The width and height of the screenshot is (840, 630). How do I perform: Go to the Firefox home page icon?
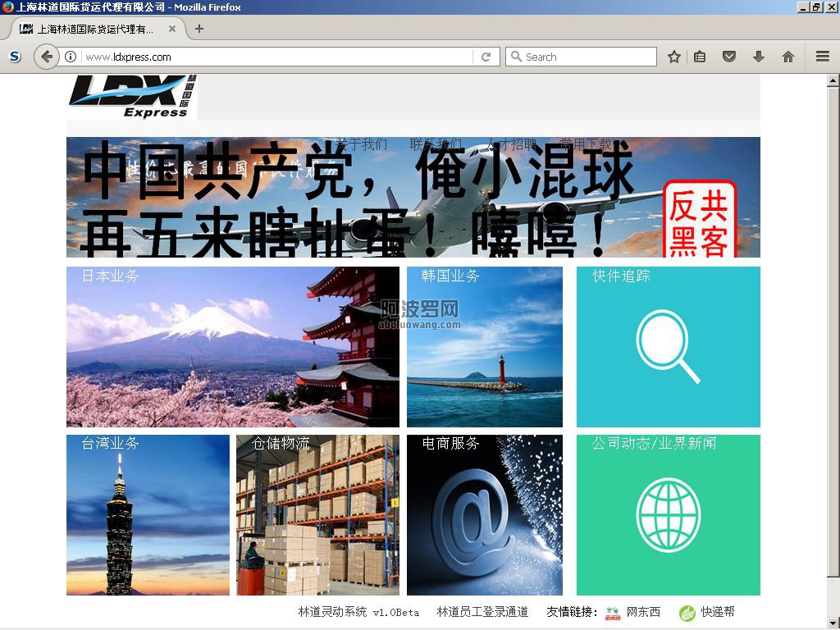click(787, 57)
